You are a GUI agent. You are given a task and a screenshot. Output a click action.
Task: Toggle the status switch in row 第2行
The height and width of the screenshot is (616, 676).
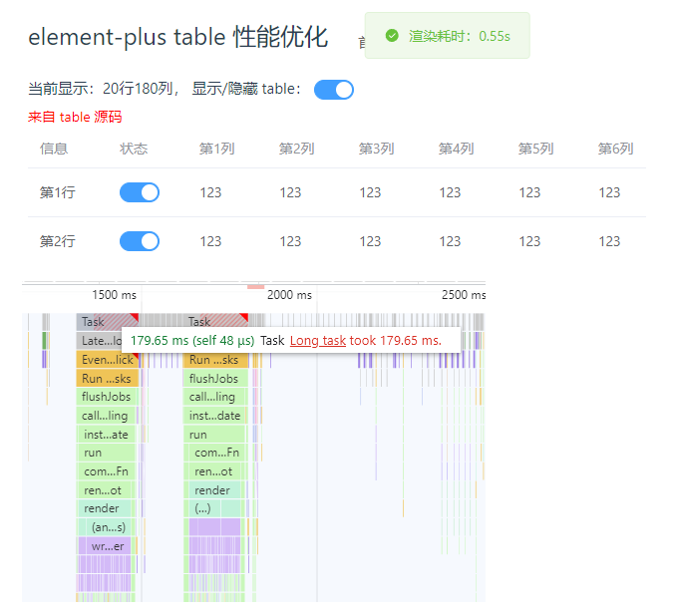[x=140, y=241]
